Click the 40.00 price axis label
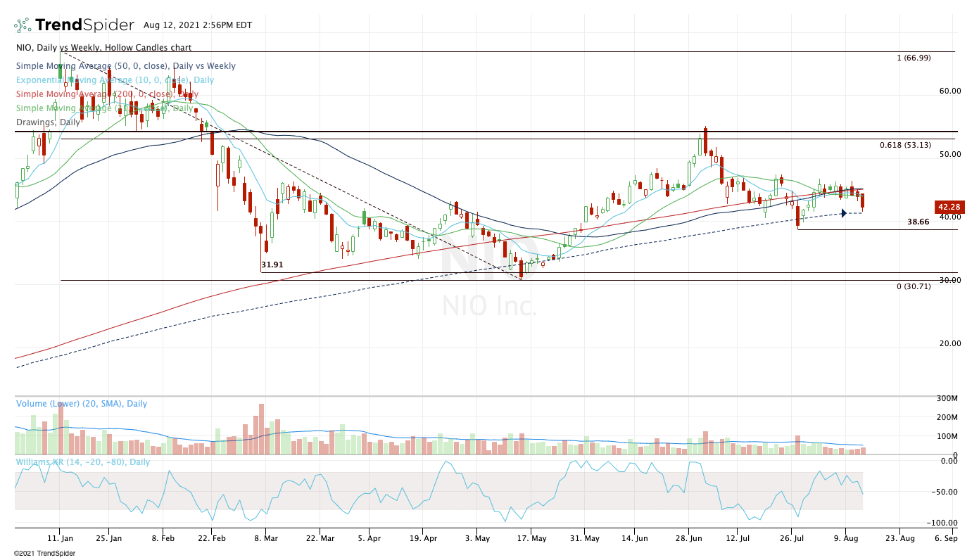 [950, 217]
